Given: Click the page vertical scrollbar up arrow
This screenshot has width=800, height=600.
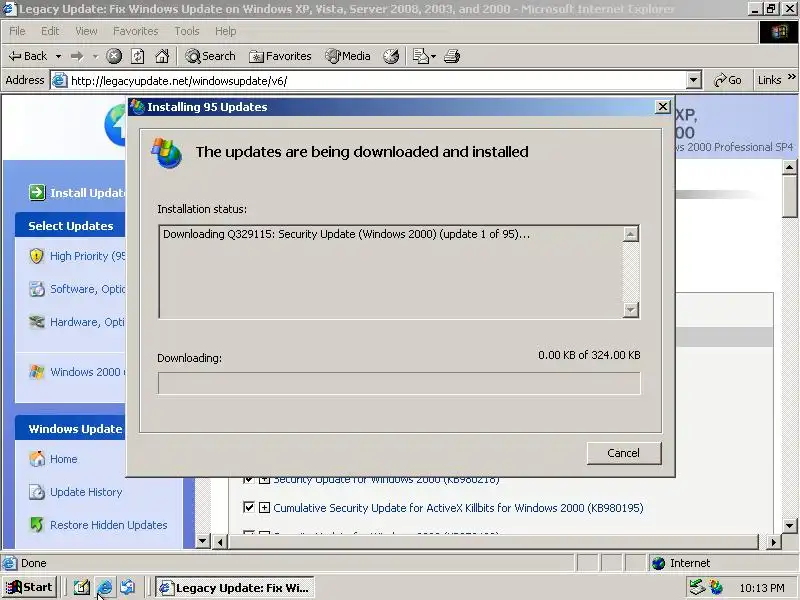Looking at the screenshot, I should [x=790, y=167].
